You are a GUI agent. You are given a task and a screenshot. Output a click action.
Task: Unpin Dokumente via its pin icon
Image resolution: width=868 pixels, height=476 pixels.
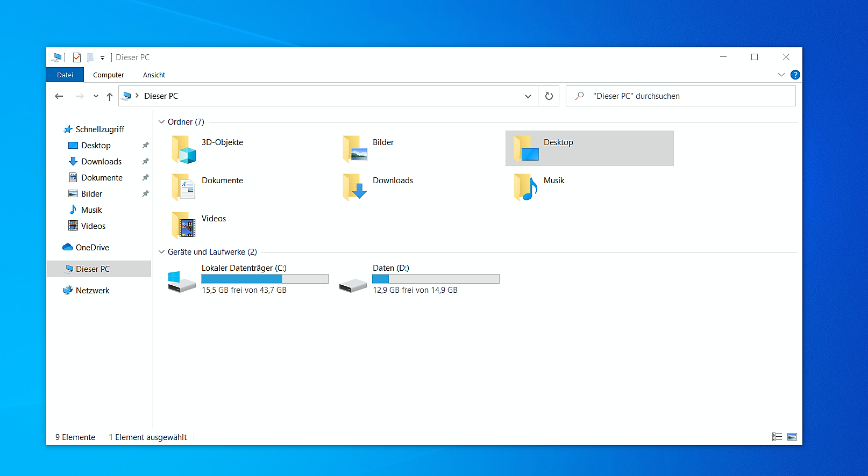coord(145,178)
